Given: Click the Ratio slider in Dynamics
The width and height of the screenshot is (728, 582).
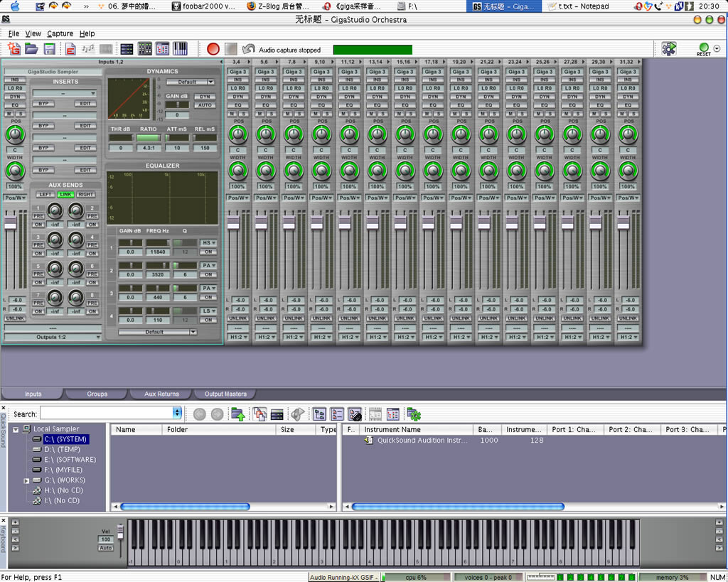Looking at the screenshot, I should pyautogui.click(x=148, y=138).
